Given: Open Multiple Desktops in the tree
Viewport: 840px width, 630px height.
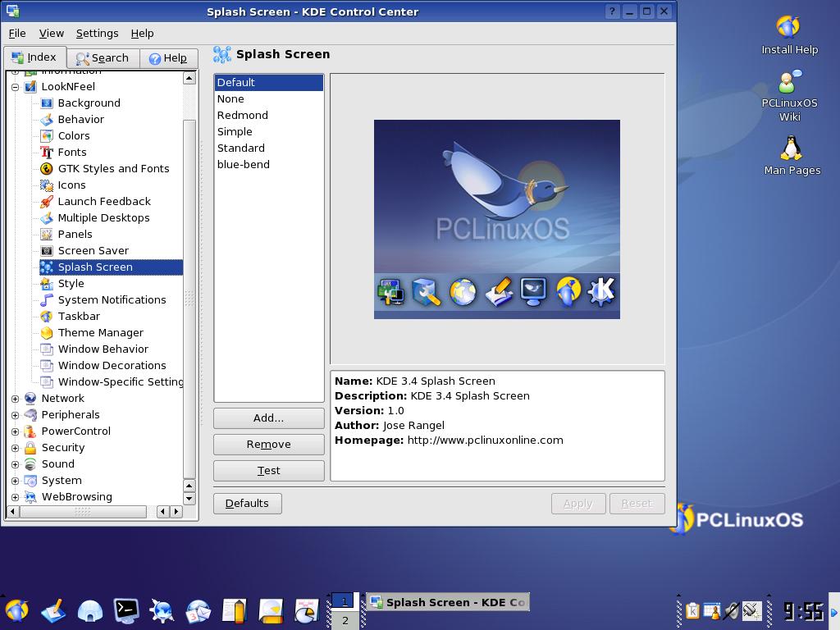Looking at the screenshot, I should [x=103, y=218].
